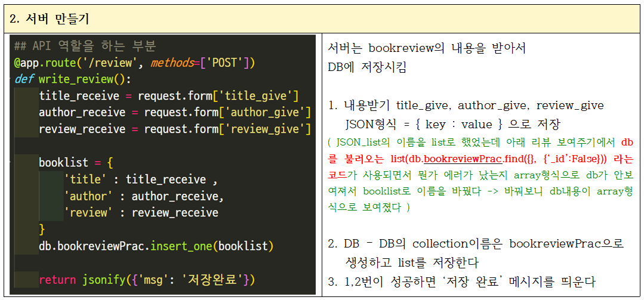Click the db.bookreviewPrac.insert_one(booklist) line

click(x=156, y=246)
